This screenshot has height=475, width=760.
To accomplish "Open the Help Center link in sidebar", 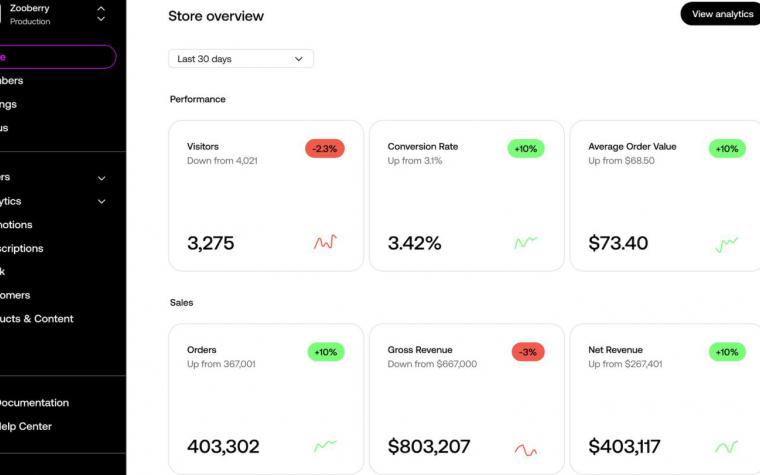I will click(25, 426).
